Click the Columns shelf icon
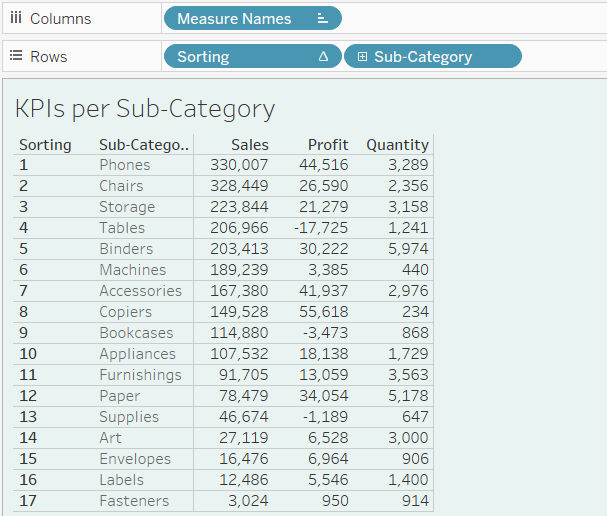 coord(16,19)
